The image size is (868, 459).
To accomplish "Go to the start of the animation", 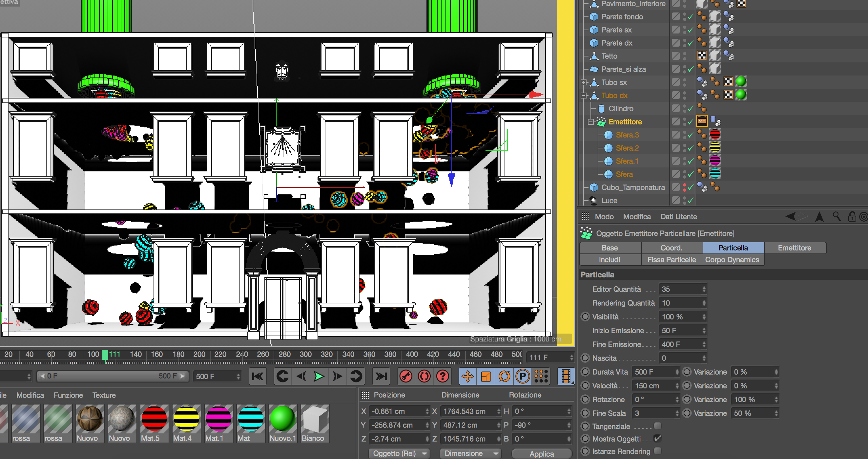I will [258, 376].
